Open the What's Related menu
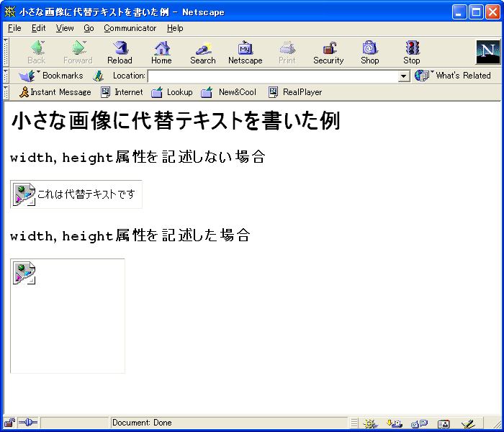This screenshot has width=504, height=432. pos(454,76)
